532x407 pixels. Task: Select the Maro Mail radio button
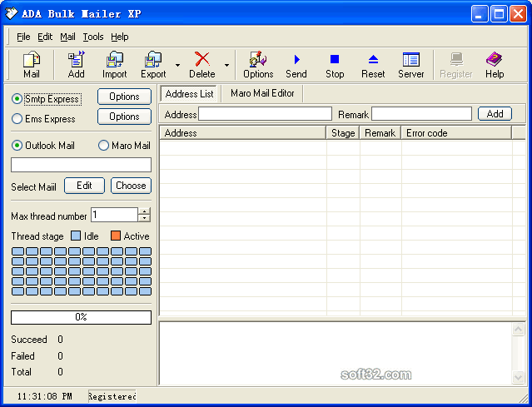click(103, 146)
